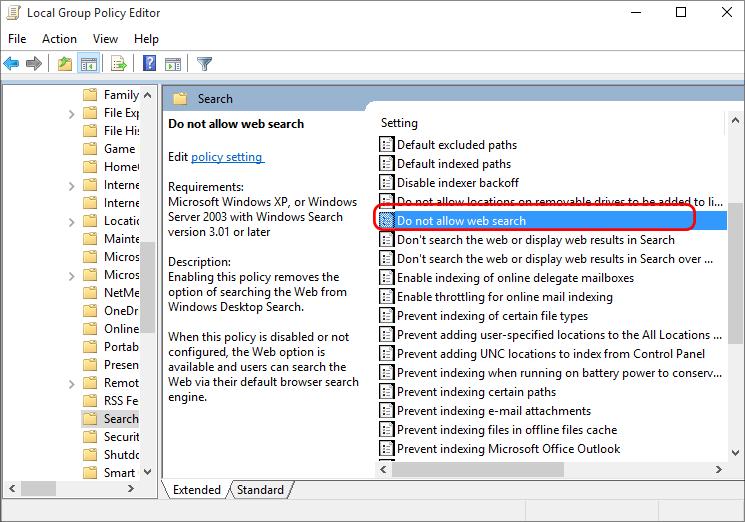Screen dimensions: 745x522
Task: Click the policy setting link
Action: (x=227, y=157)
